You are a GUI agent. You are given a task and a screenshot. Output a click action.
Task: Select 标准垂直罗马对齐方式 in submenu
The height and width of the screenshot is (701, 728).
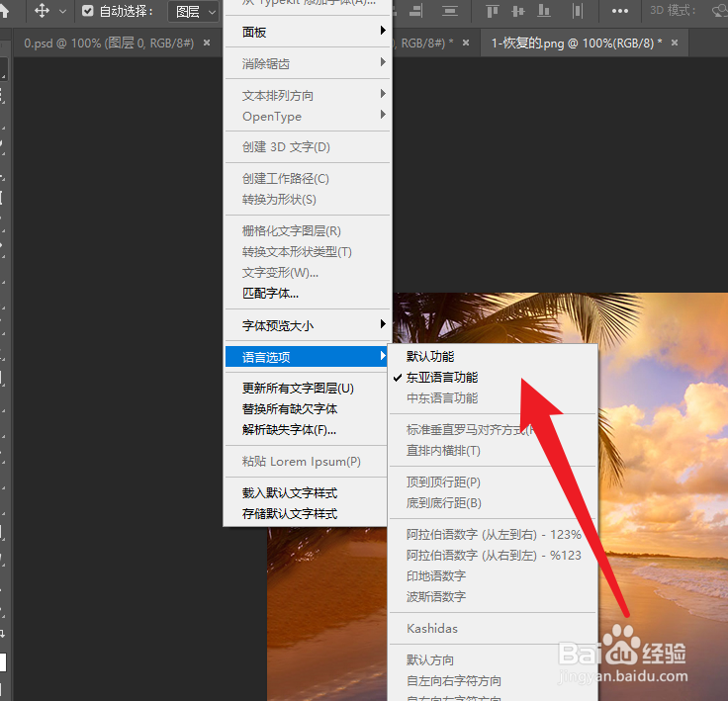pos(493,430)
